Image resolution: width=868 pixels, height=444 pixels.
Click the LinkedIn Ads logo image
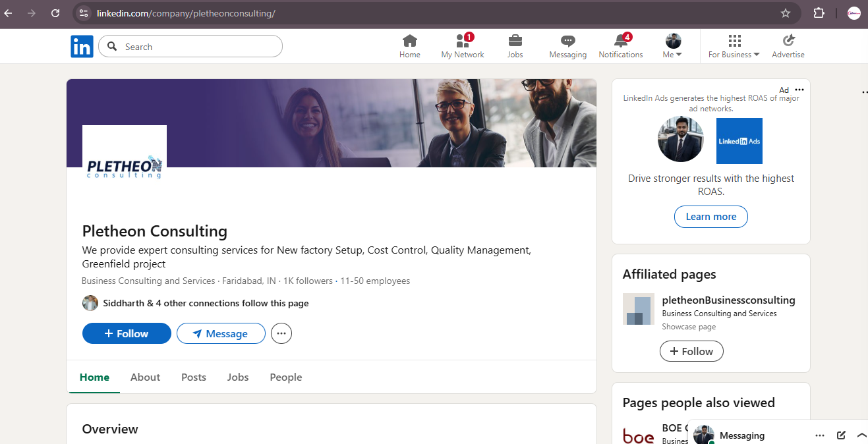click(x=739, y=141)
